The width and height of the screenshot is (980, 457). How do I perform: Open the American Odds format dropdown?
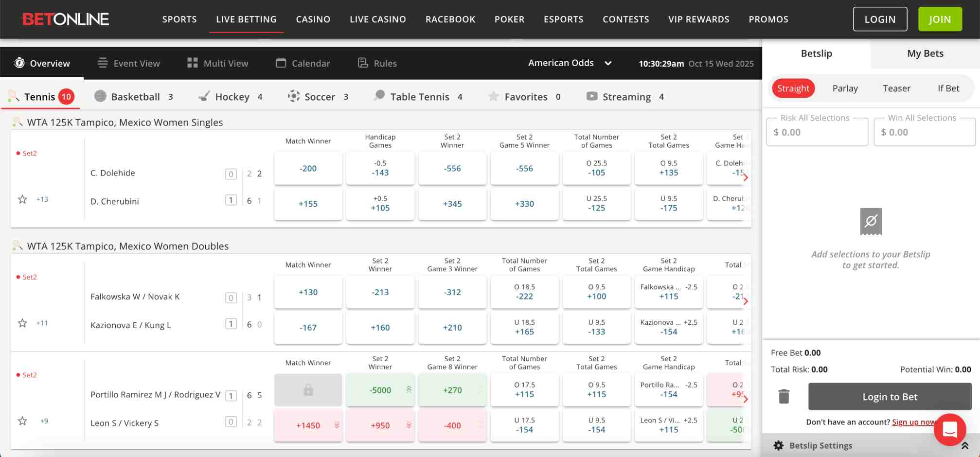click(570, 63)
